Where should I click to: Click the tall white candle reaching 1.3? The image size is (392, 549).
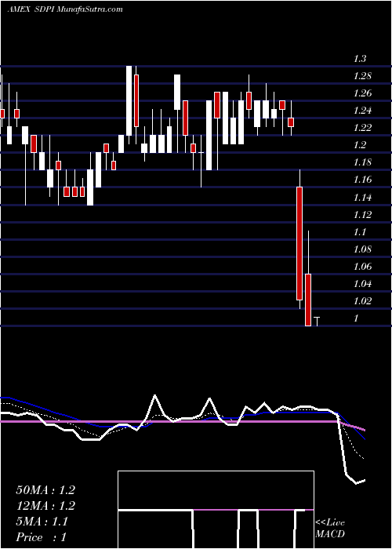click(129, 100)
